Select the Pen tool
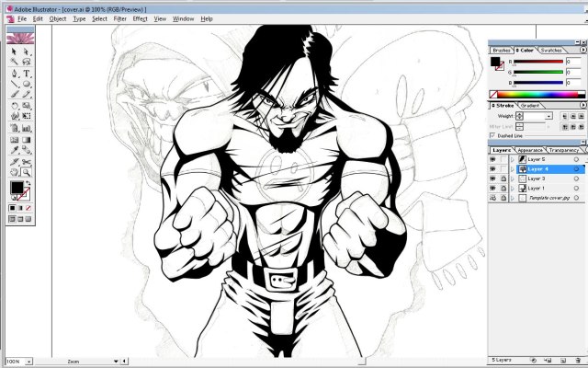Image resolution: width=588 pixels, height=368 pixels. coord(15,74)
